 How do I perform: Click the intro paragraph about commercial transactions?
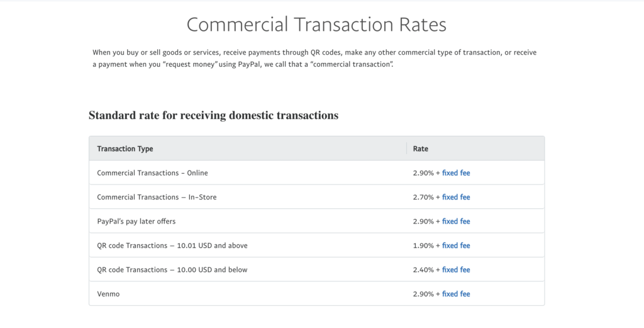314,59
